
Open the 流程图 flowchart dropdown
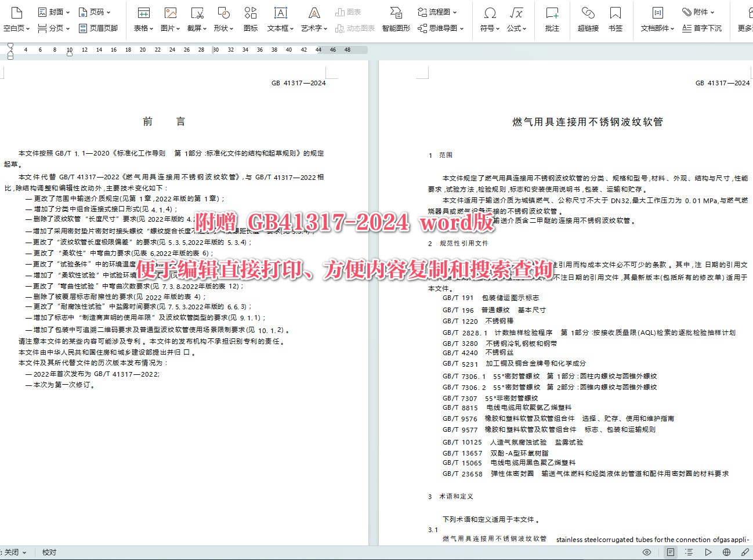tap(437, 12)
